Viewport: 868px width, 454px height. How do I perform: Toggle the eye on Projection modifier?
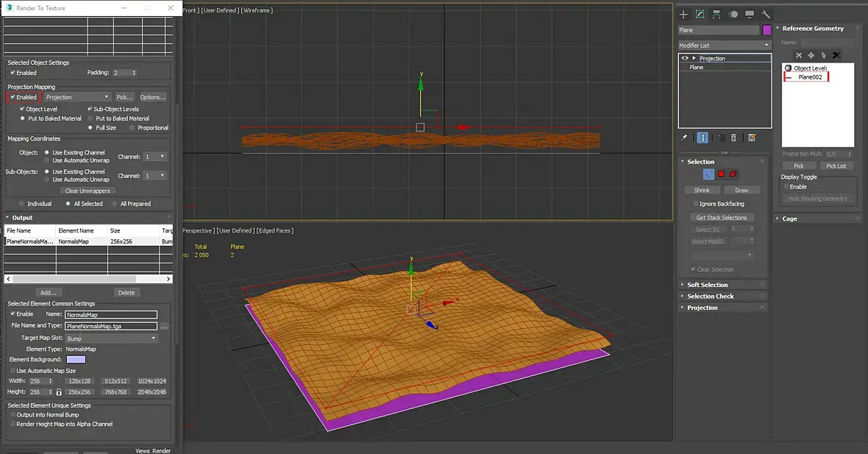tap(685, 58)
